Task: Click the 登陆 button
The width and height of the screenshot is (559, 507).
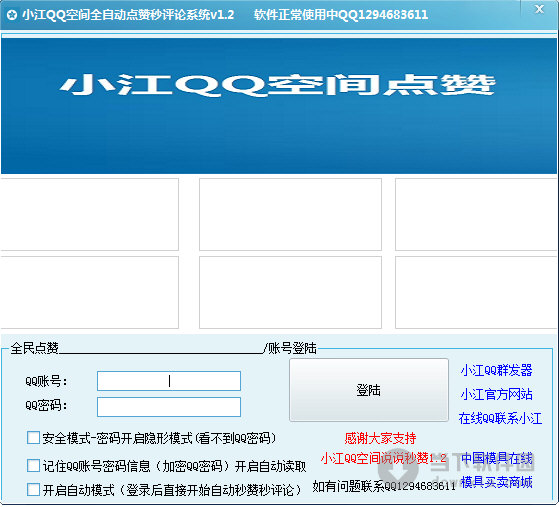Action: (x=369, y=390)
